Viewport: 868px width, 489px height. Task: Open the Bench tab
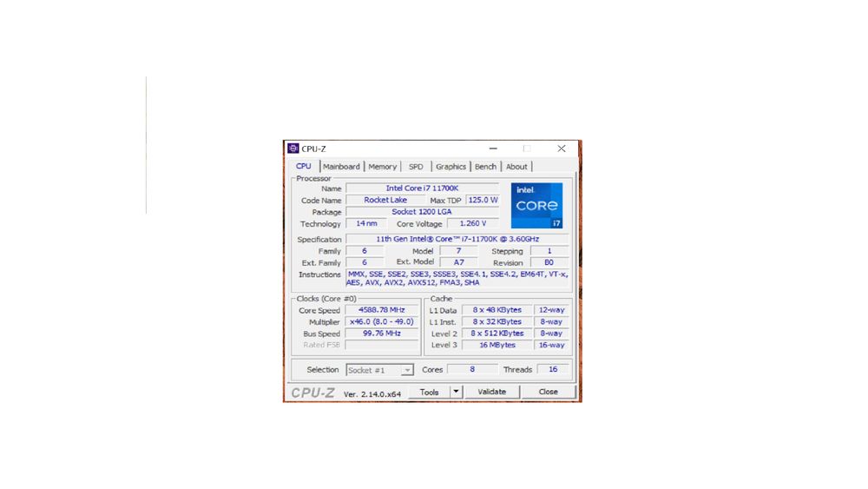tap(485, 167)
